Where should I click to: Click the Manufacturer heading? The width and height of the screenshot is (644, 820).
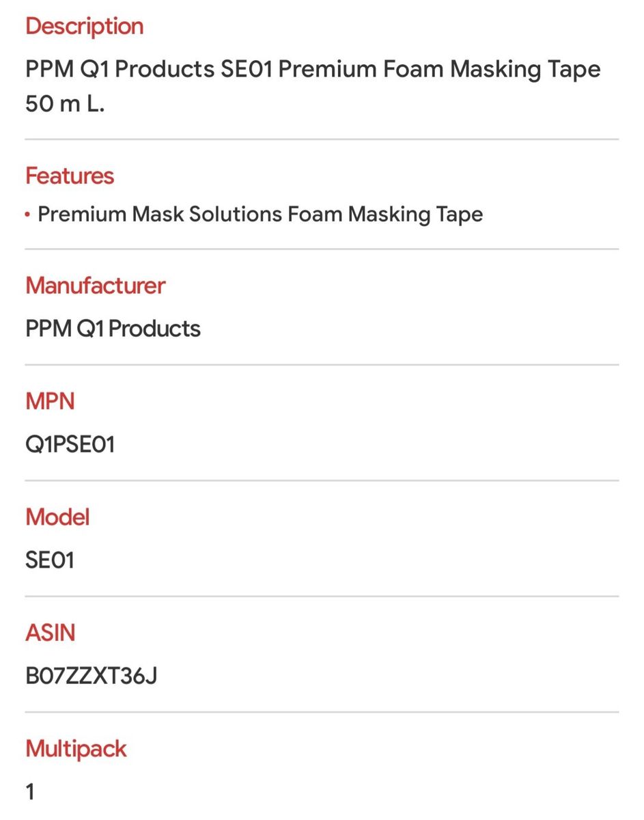(95, 285)
